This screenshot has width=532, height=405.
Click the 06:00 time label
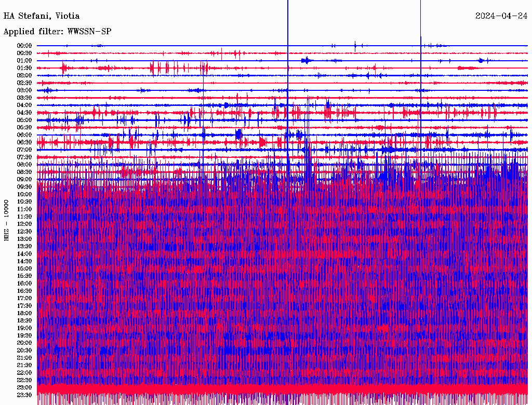[x=24, y=134]
